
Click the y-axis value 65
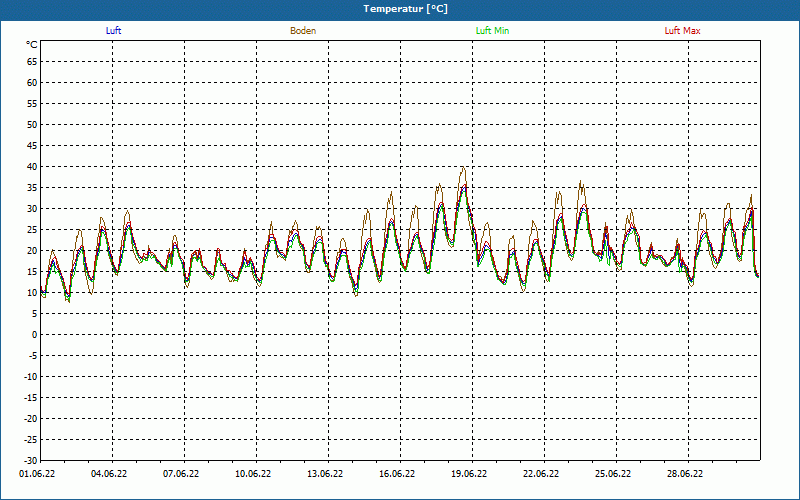coord(32,62)
